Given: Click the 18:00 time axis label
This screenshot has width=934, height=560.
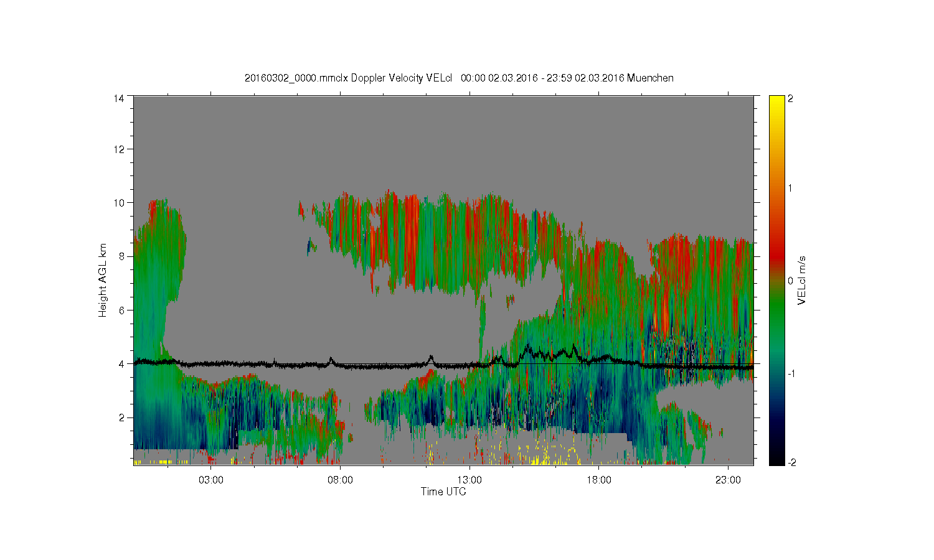Looking at the screenshot, I should pos(599,480).
